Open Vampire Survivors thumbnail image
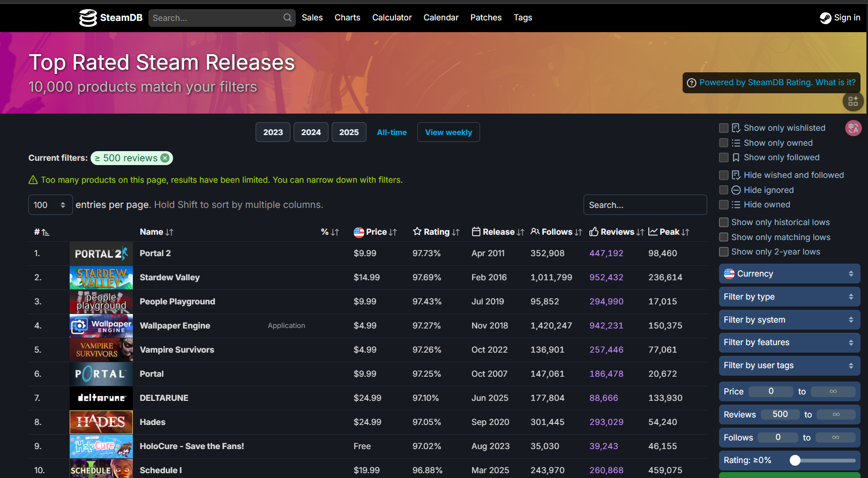 (101, 350)
